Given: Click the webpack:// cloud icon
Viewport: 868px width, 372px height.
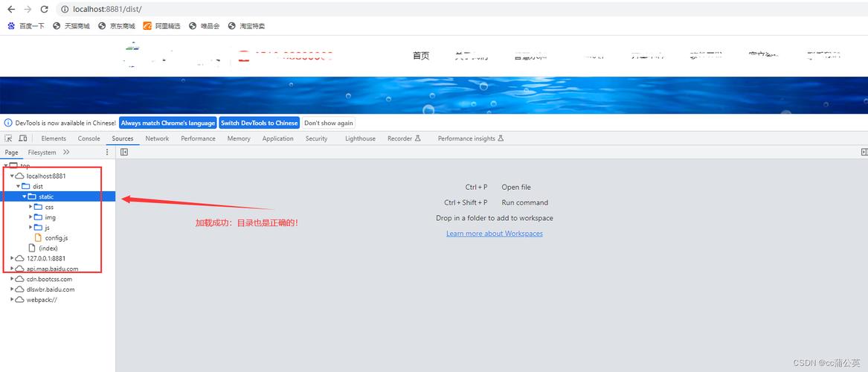Looking at the screenshot, I should [20, 300].
